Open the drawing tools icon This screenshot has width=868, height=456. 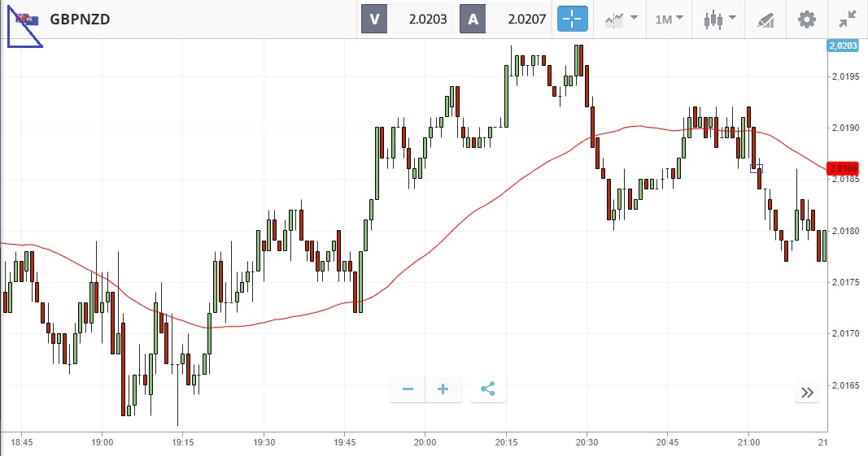[765, 19]
